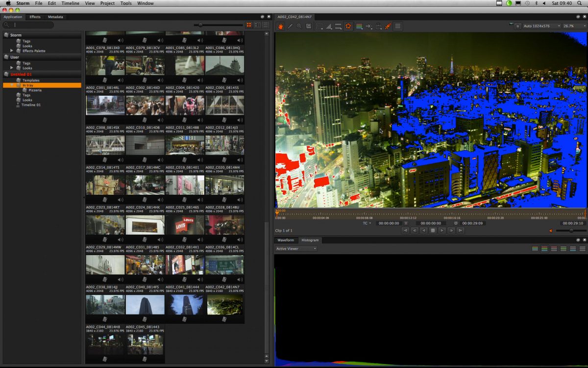The image size is (588, 368).
Task: Open the viewer layout list icon
Action: (398, 26)
